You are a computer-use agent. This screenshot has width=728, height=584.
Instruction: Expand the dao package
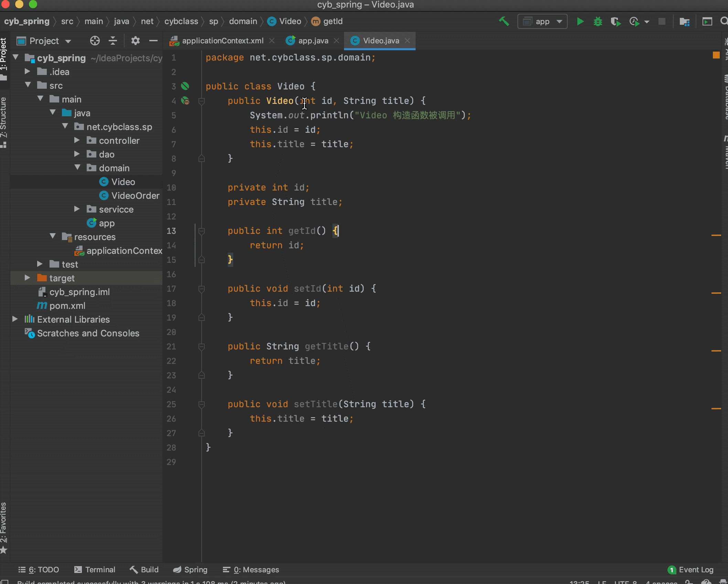[x=77, y=154]
